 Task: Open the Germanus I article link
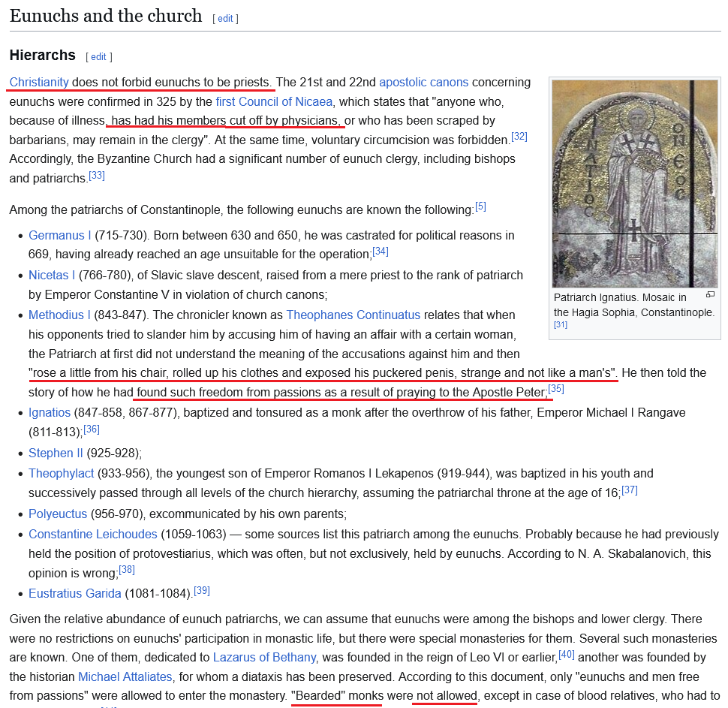coord(60,236)
